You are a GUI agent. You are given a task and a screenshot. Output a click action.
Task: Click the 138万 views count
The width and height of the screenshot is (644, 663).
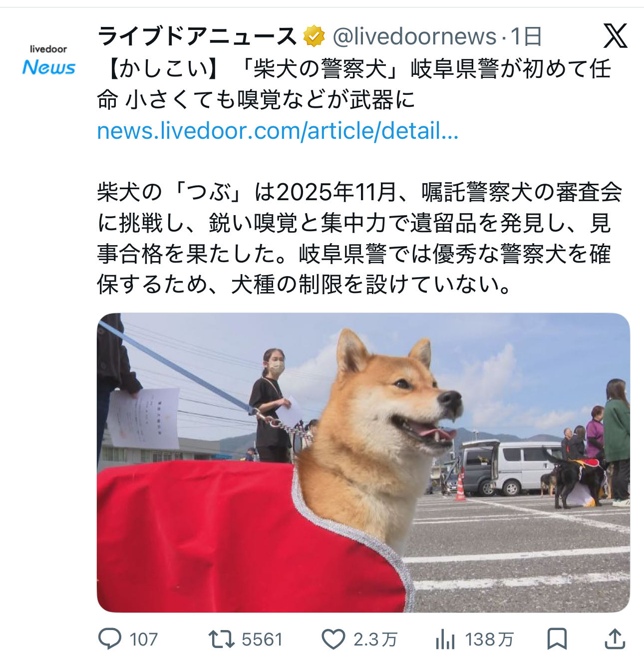point(489,640)
